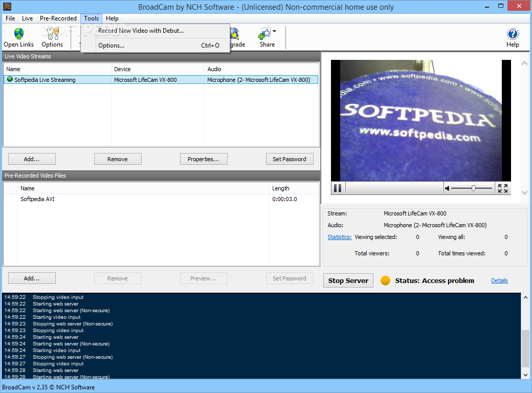Click the disabled Preview... button
The height and width of the screenshot is (393, 532).
(x=204, y=278)
